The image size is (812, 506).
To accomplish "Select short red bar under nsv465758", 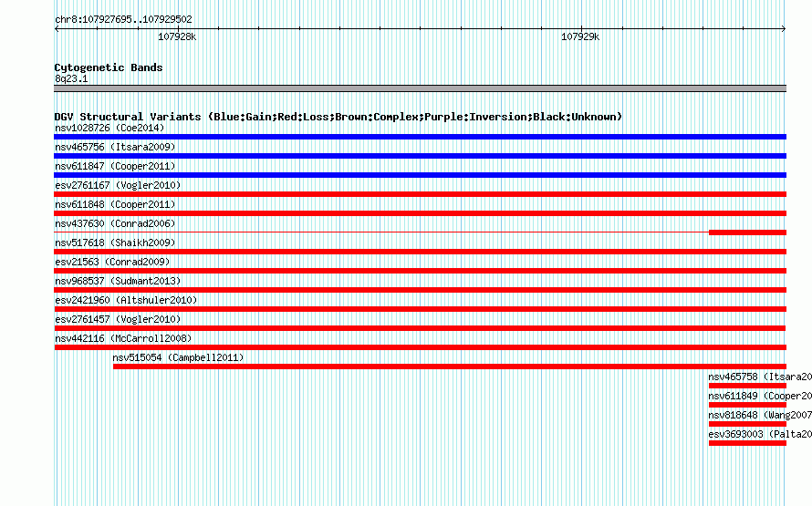I will coord(747,386).
